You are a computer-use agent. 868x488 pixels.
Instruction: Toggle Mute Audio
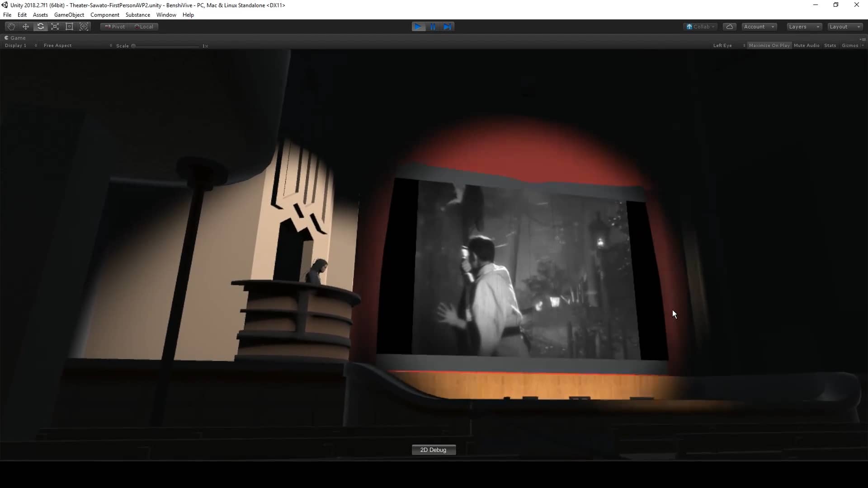point(807,46)
